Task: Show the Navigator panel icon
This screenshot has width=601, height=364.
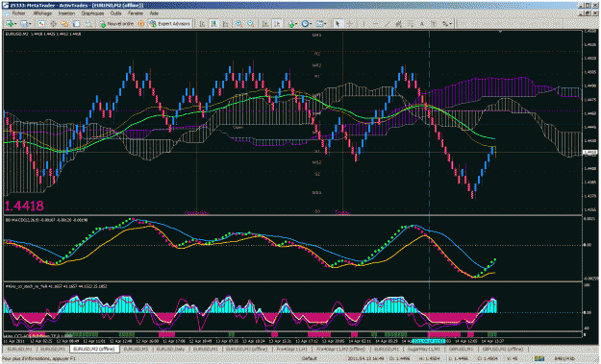Action: coord(64,24)
